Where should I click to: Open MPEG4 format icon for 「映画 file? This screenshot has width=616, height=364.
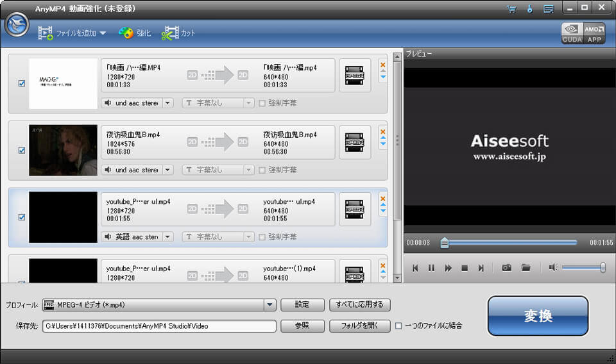354,76
